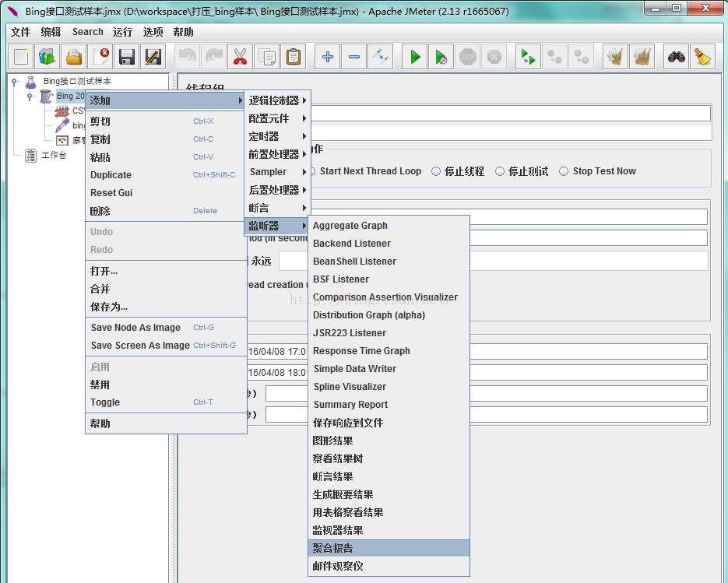
Task: Cut selection using scissors icon
Action: point(240,57)
